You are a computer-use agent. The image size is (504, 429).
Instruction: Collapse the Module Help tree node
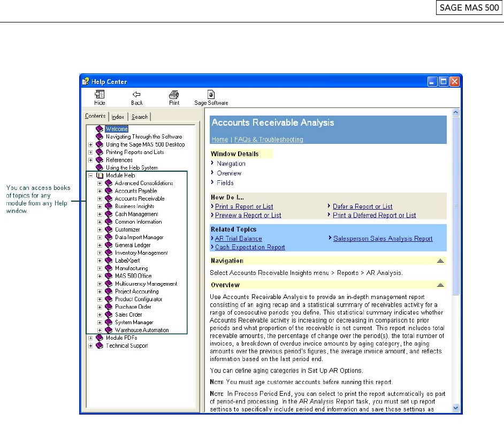point(90,175)
